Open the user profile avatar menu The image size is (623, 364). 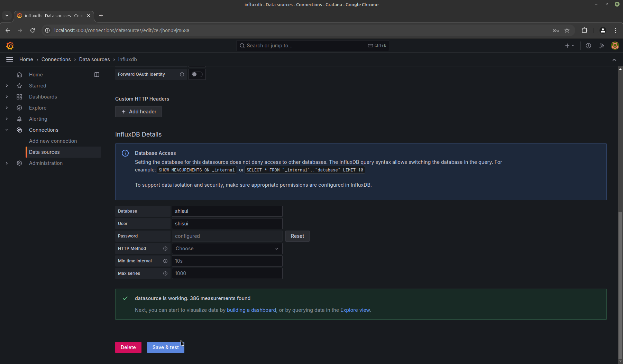(615, 46)
